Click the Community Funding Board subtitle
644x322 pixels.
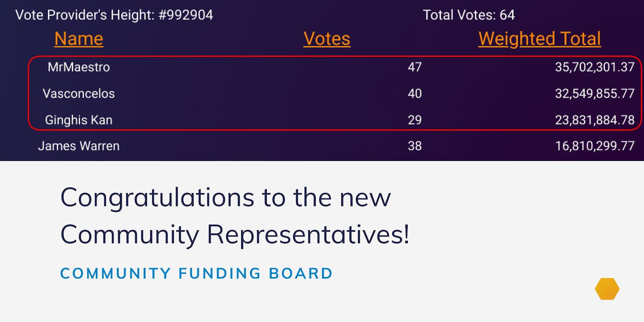pos(196,274)
